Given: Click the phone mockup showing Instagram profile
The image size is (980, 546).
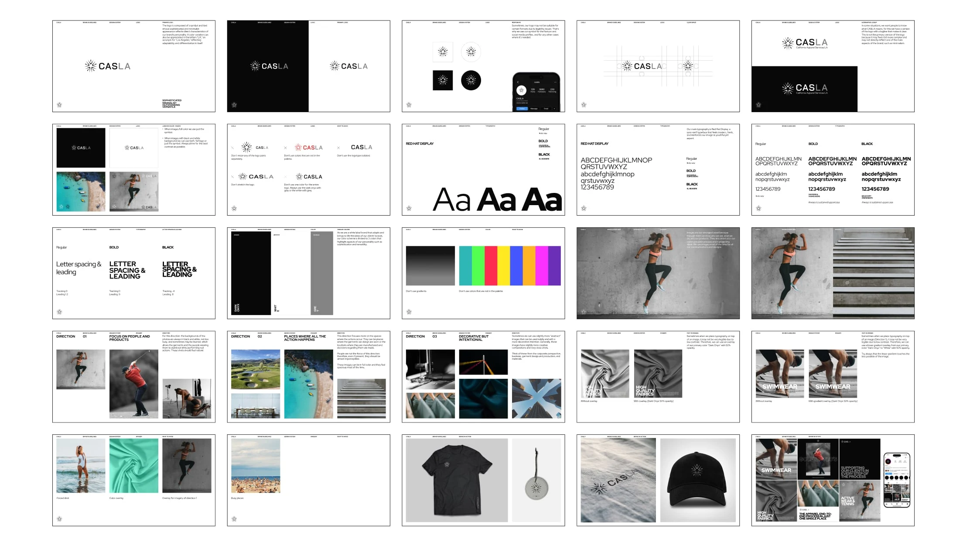Looking at the screenshot, I should click(x=536, y=93).
